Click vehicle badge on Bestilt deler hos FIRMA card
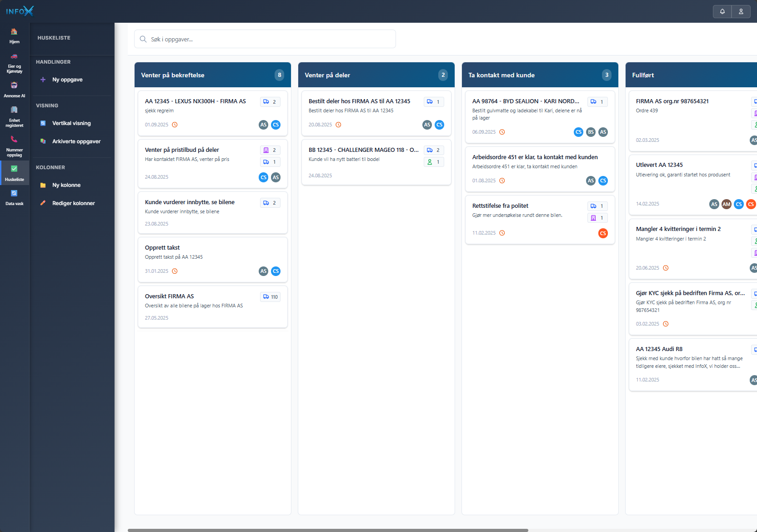Viewport: 757px width, 532px height. point(434,102)
